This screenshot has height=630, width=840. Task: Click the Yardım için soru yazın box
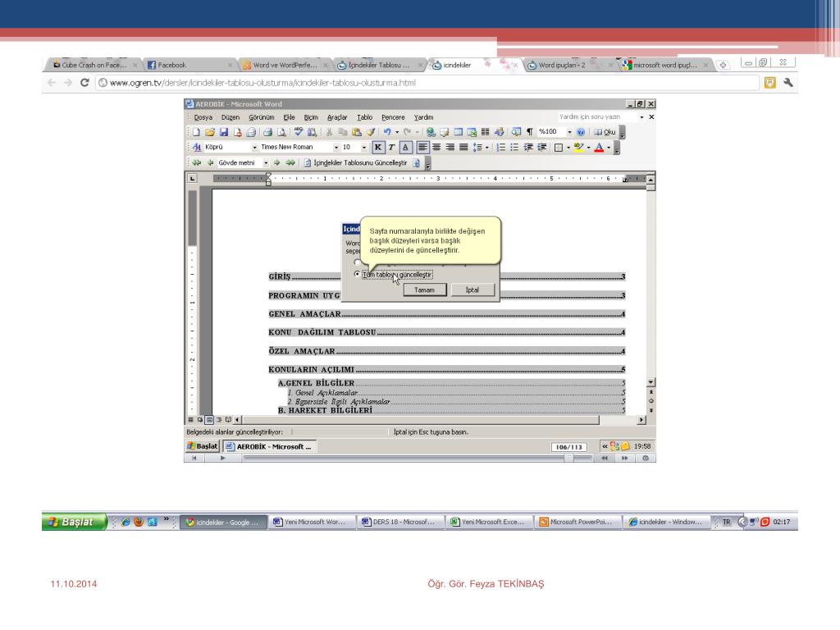pyautogui.click(x=597, y=116)
